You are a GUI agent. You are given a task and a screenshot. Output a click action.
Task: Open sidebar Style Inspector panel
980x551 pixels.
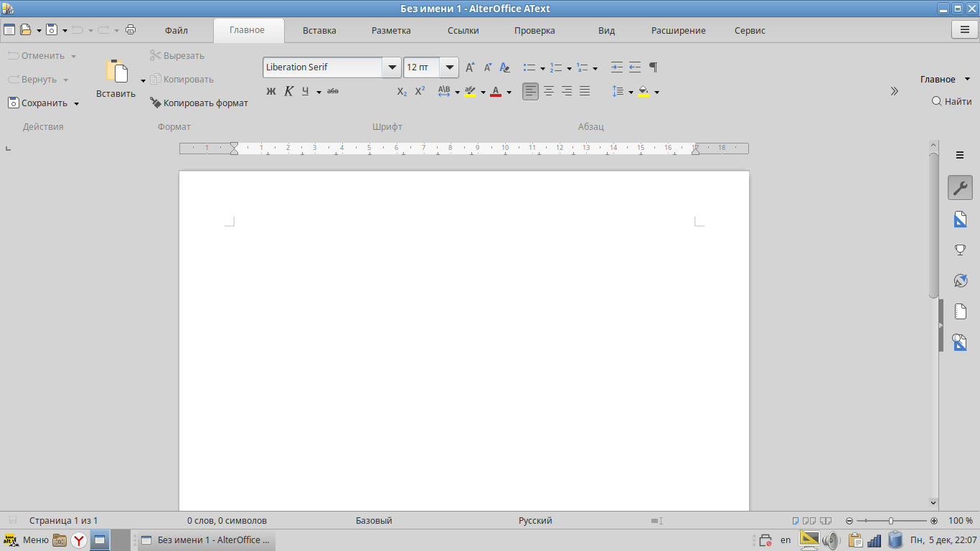pyautogui.click(x=960, y=342)
